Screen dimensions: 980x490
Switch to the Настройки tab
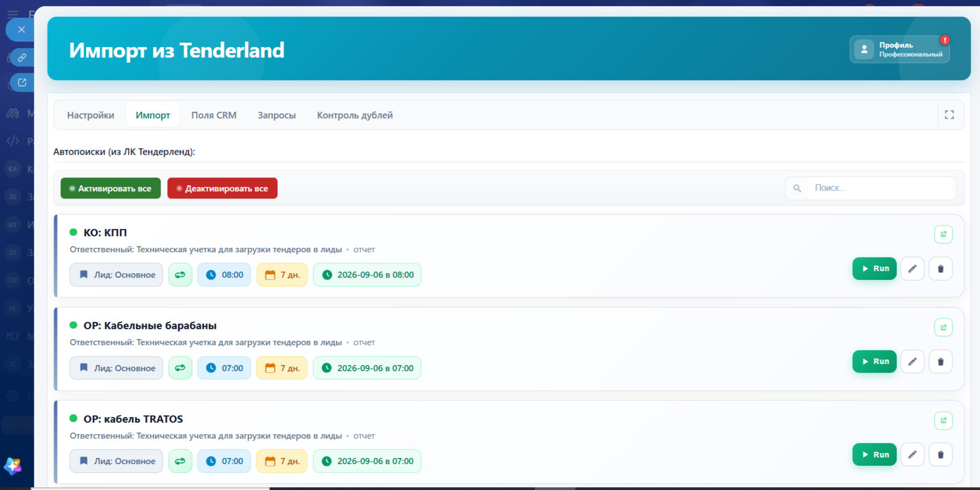point(91,115)
